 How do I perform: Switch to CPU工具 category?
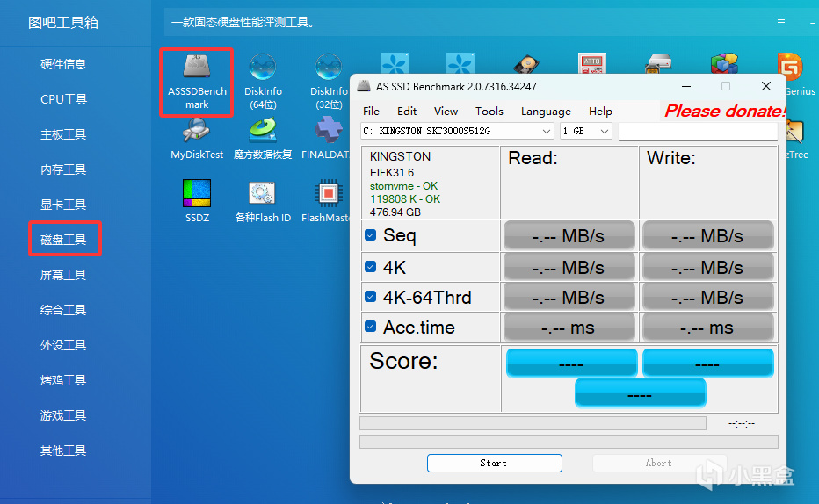click(63, 99)
